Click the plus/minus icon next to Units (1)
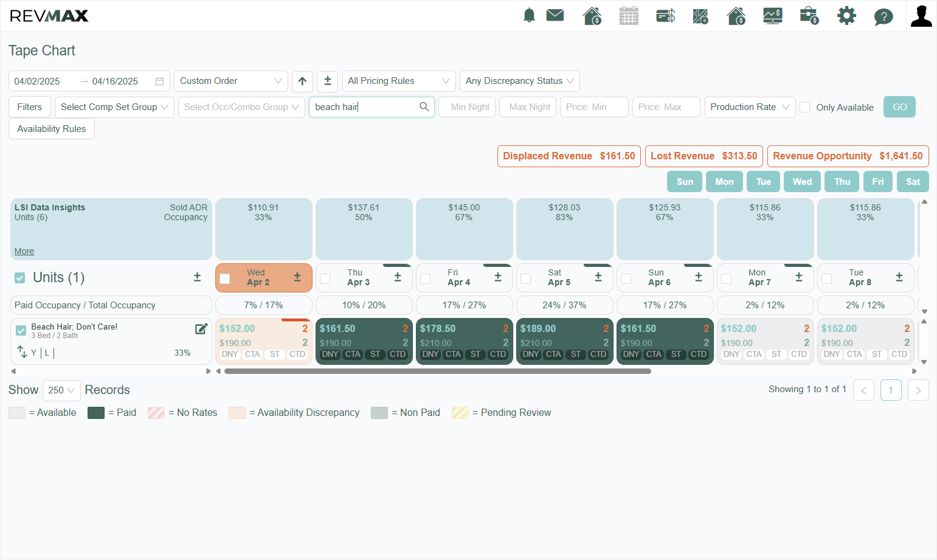This screenshot has height=560, width=937. pyautogui.click(x=197, y=277)
